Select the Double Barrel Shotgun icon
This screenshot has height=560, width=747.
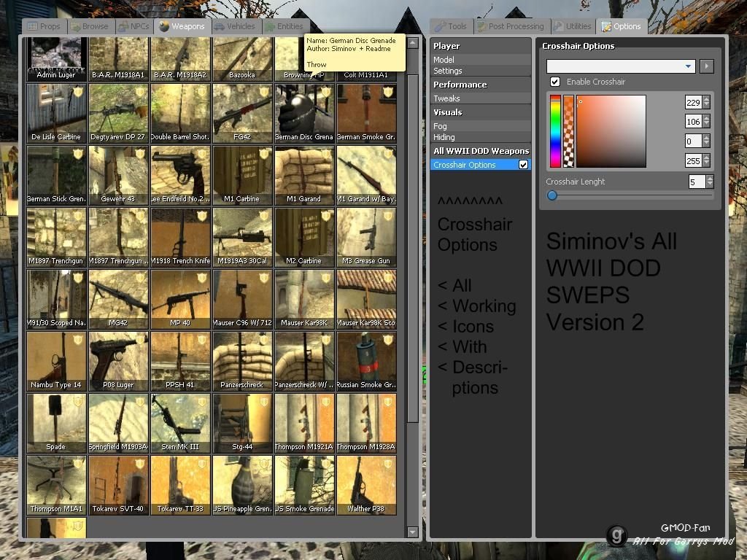pos(181,113)
